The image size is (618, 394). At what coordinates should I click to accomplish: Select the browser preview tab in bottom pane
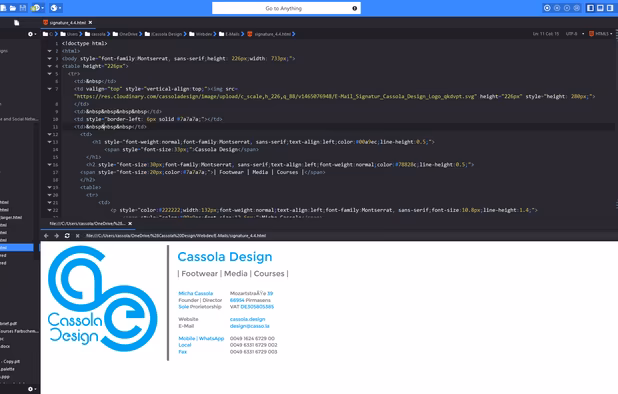click(87, 223)
